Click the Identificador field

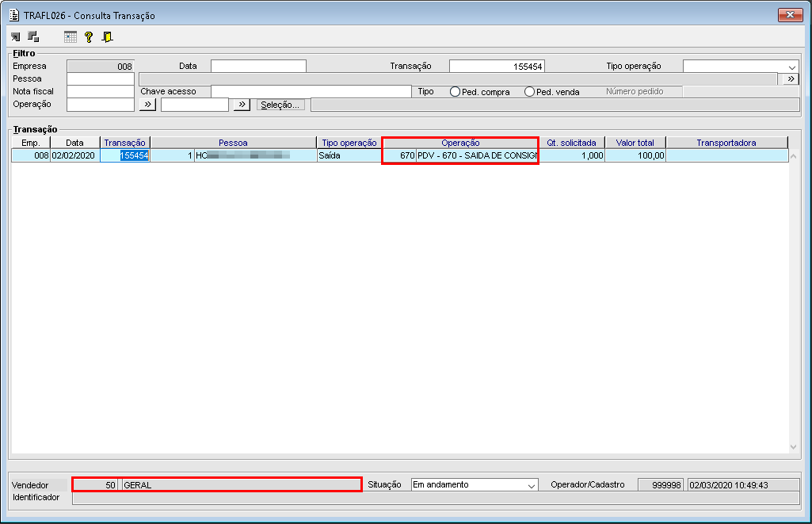tap(436, 498)
